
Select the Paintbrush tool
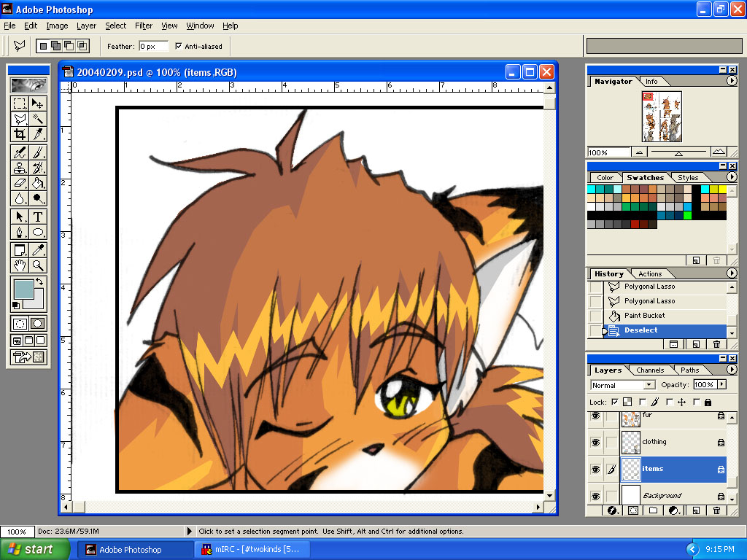tap(38, 152)
